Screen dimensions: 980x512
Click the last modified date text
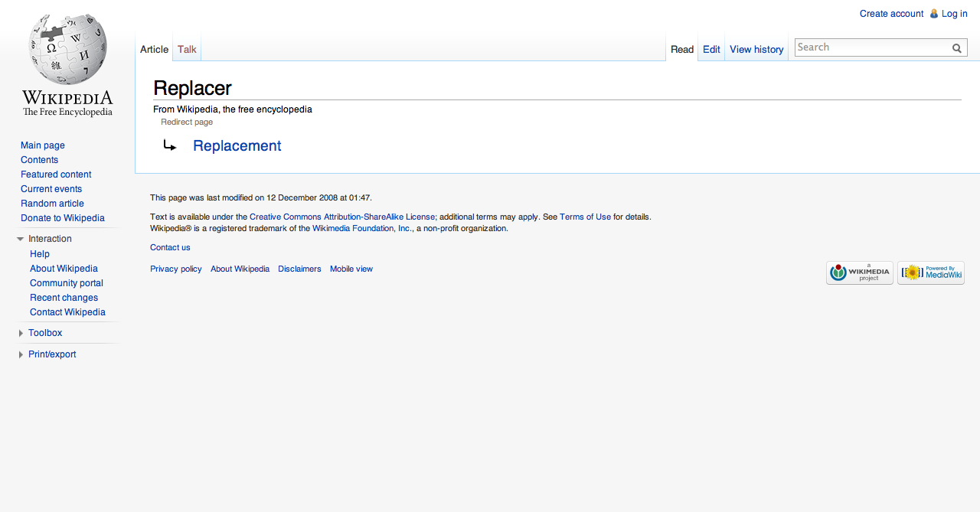[x=261, y=198]
